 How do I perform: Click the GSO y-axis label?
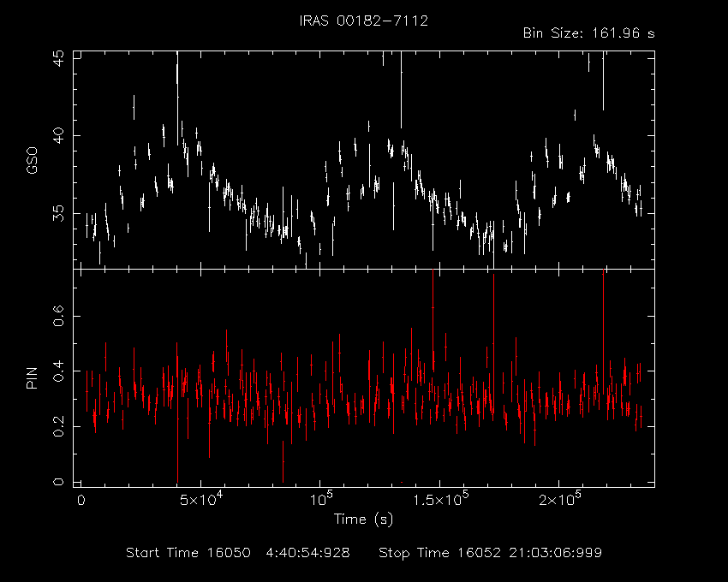[x=32, y=160]
